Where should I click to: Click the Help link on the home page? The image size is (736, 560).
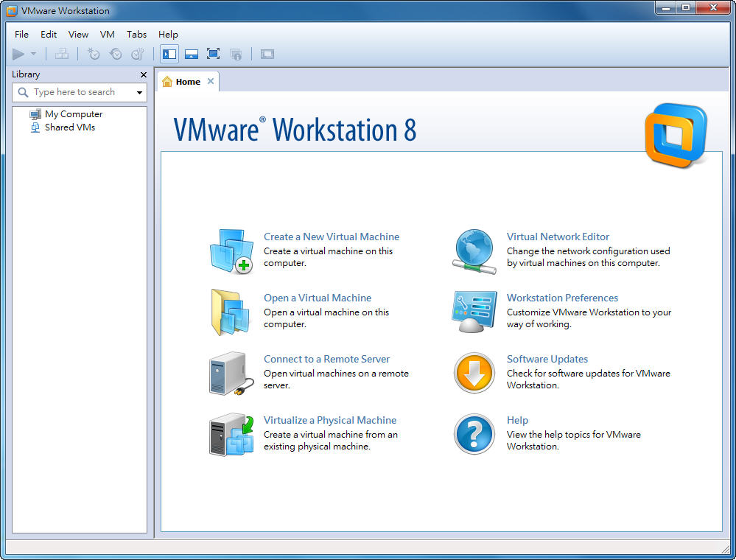(517, 420)
